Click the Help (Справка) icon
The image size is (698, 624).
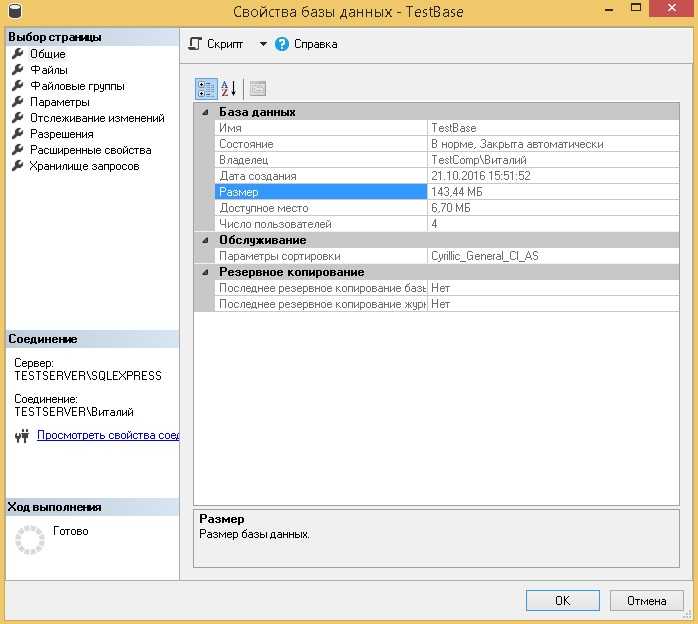pyautogui.click(x=282, y=44)
